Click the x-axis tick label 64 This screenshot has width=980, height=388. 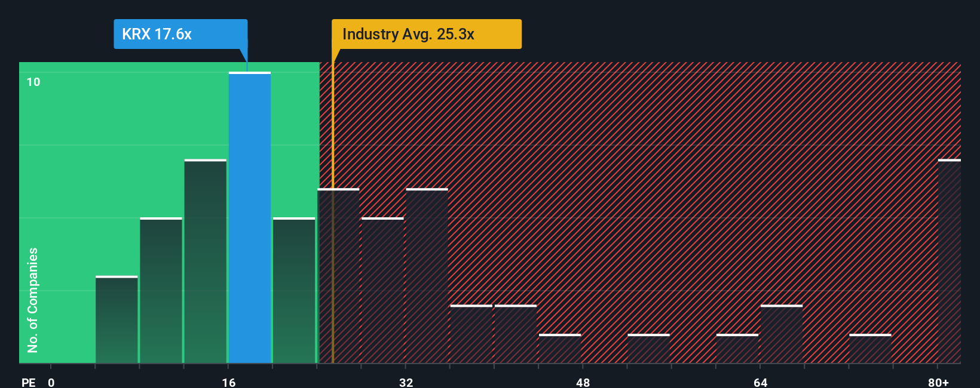coord(760,382)
